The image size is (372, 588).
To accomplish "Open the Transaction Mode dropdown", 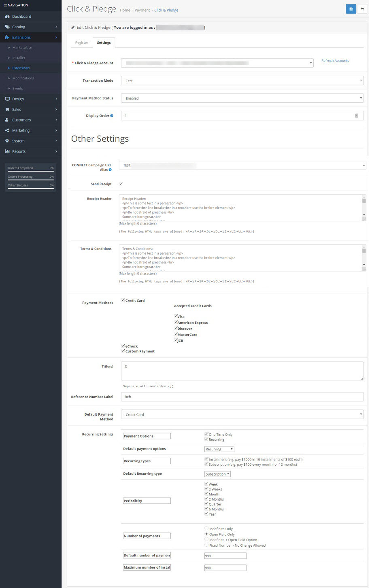I will (x=242, y=81).
